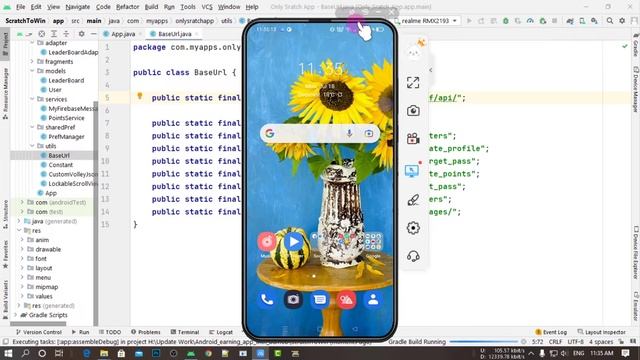This screenshot has height=360, width=640.
Task: Tap the Google search bar on phone
Action: [320, 133]
